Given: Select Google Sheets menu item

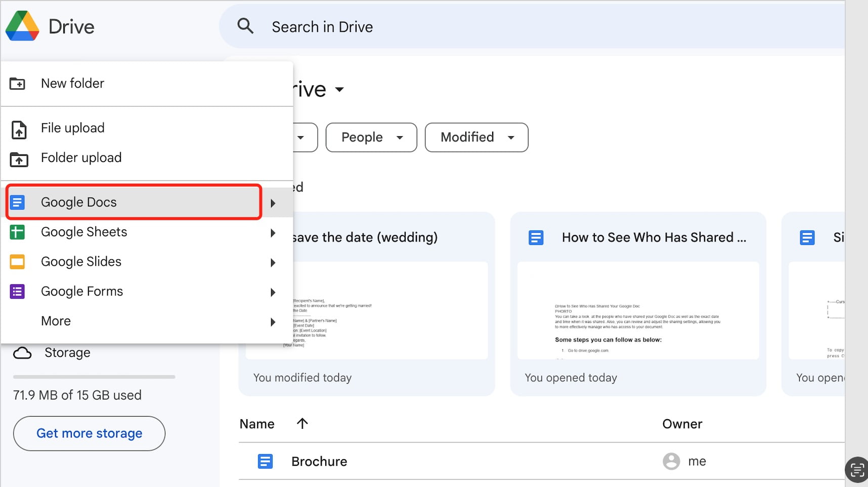Looking at the screenshot, I should tap(147, 232).
